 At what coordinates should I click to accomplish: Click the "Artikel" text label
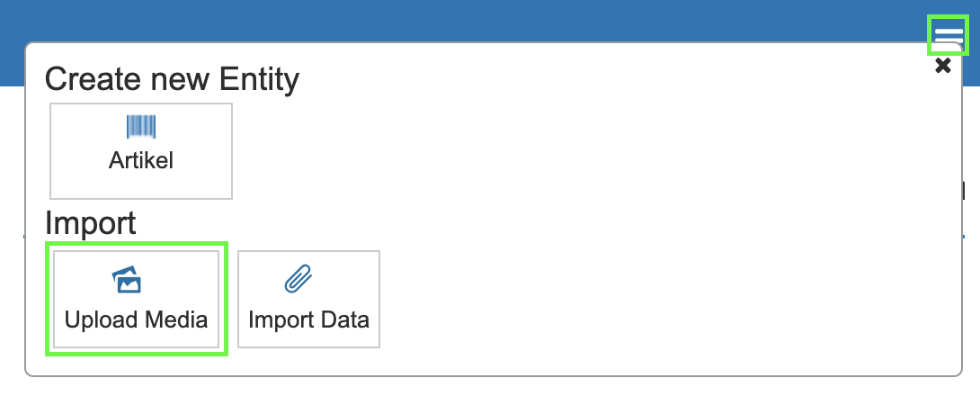141,161
